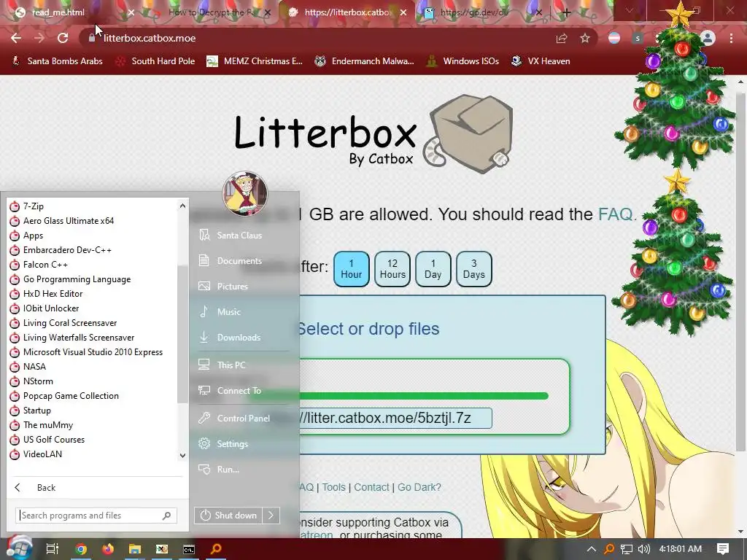Open Santa Bombs Arabs bookmark
This screenshot has width=747, height=560.
[x=57, y=61]
